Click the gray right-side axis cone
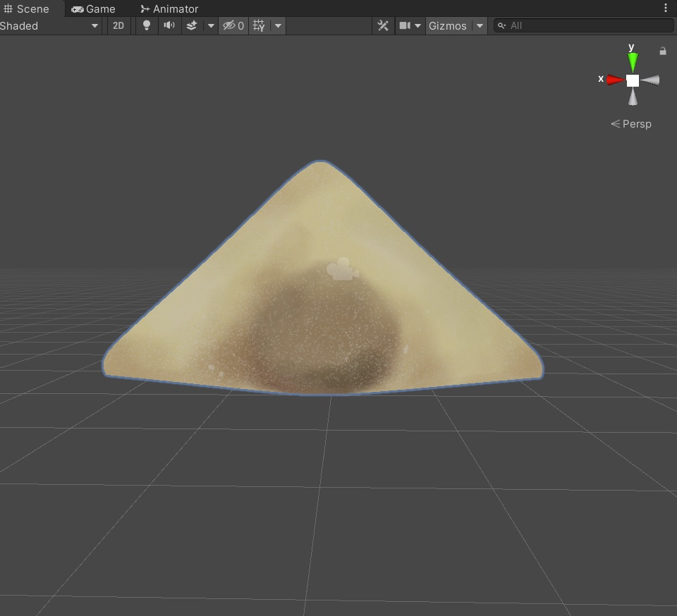 click(650, 80)
